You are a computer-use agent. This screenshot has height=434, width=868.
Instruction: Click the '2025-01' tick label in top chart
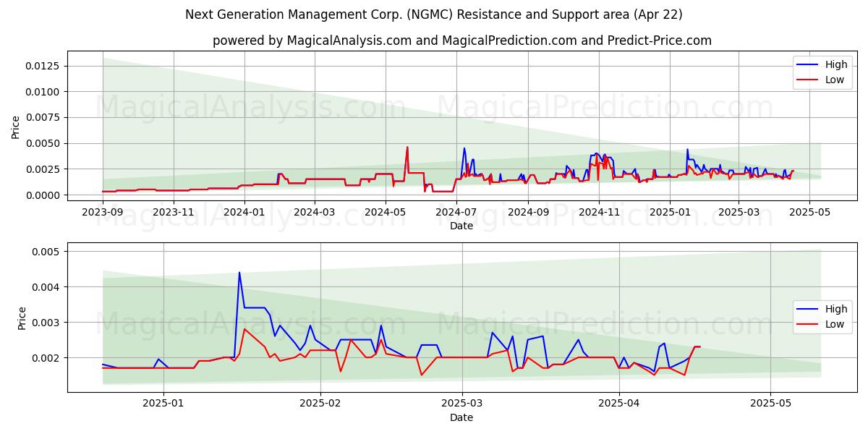click(x=669, y=211)
